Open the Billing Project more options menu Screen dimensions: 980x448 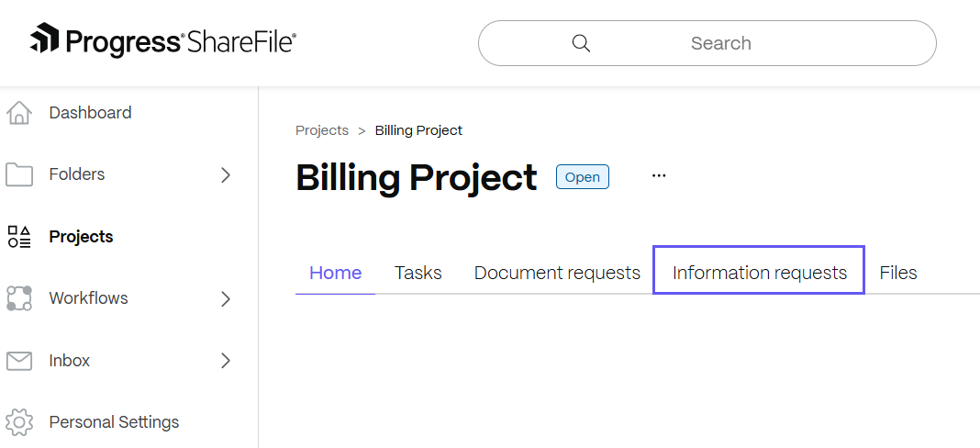(x=659, y=176)
